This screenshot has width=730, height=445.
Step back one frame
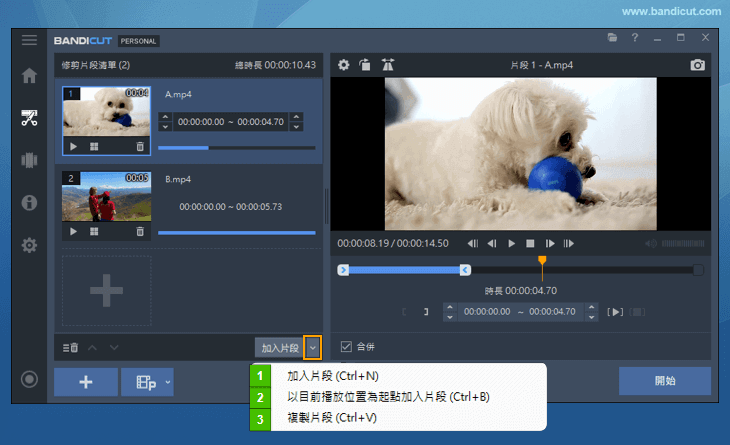(492, 243)
